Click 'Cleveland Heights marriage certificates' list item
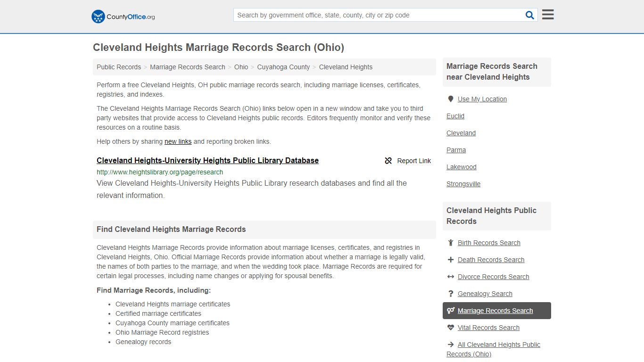The height and width of the screenshot is (362, 644). [173, 304]
